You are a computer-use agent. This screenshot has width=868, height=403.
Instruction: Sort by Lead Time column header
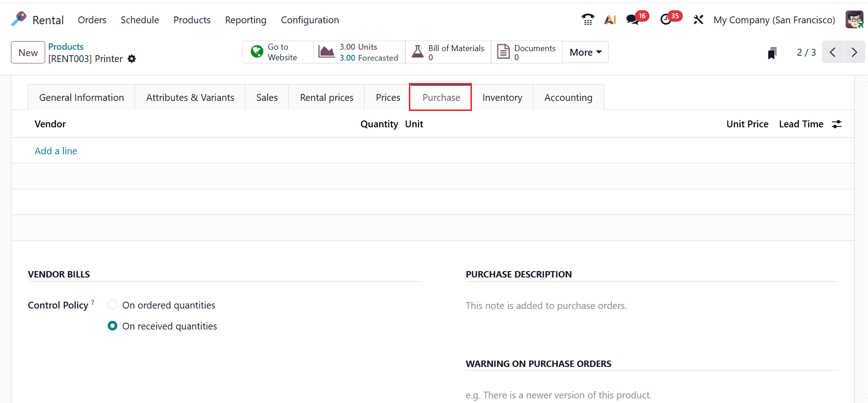pyautogui.click(x=801, y=124)
